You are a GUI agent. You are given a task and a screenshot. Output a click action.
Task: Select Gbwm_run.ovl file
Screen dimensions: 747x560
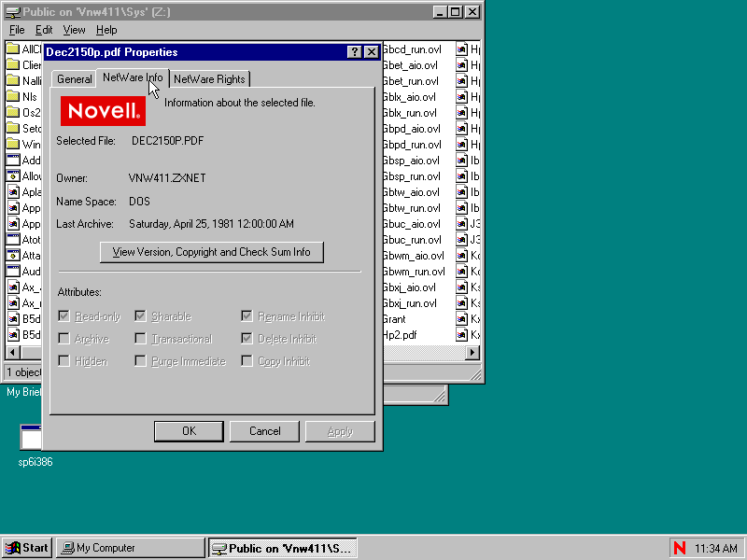coord(415,272)
